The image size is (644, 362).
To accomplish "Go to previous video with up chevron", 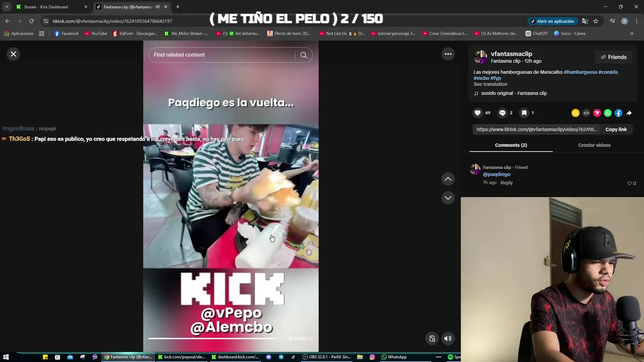I will [x=448, y=179].
